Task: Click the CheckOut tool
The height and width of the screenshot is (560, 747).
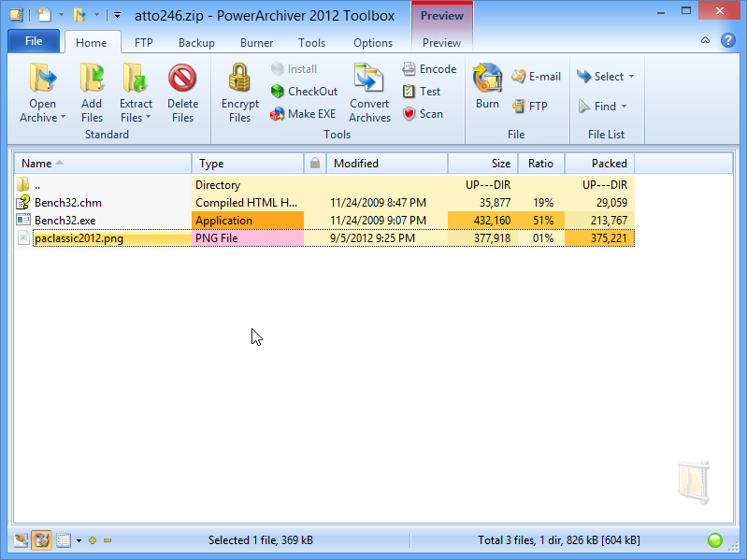Action: pos(304,91)
